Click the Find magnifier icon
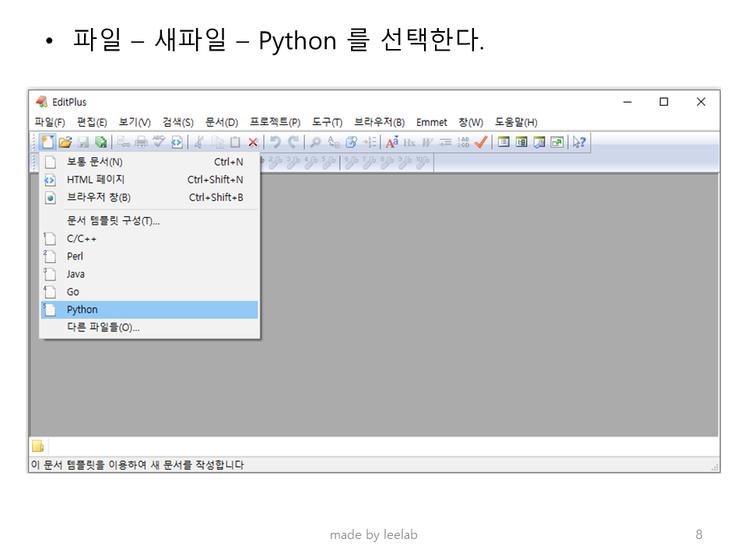The image size is (747, 560). point(315,142)
